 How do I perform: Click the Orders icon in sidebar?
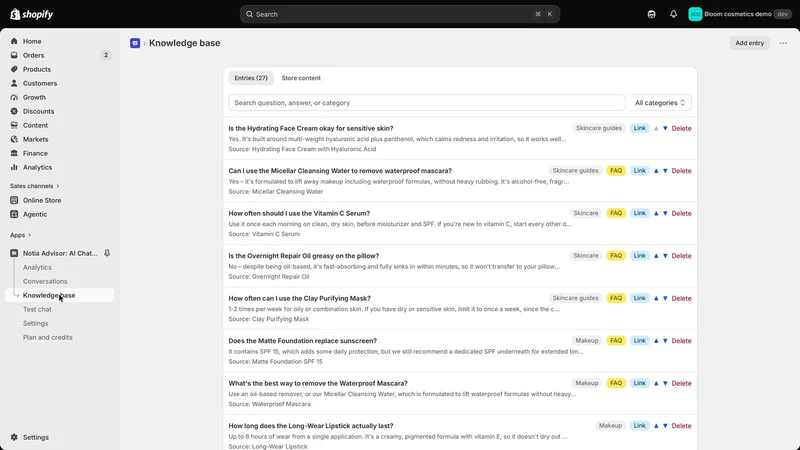(x=14, y=55)
